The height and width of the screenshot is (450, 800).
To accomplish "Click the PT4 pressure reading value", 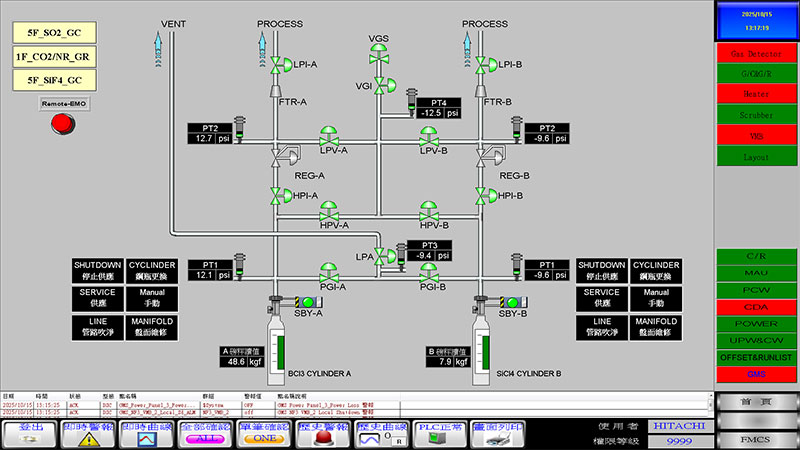I will (x=431, y=114).
